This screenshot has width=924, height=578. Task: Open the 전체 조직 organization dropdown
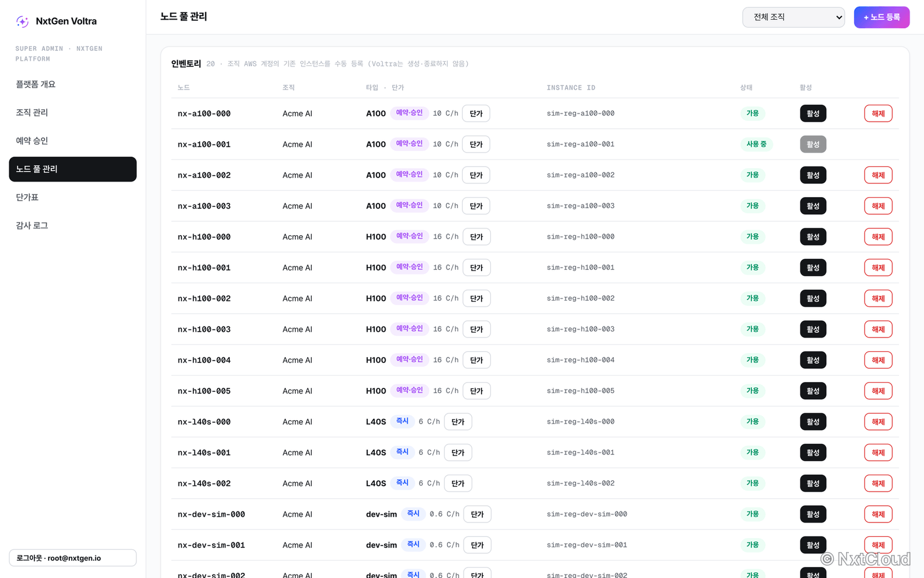[793, 17]
